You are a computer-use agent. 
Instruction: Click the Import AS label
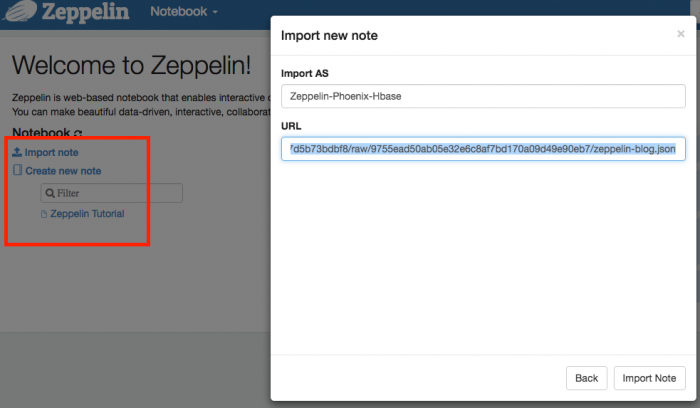pos(307,73)
